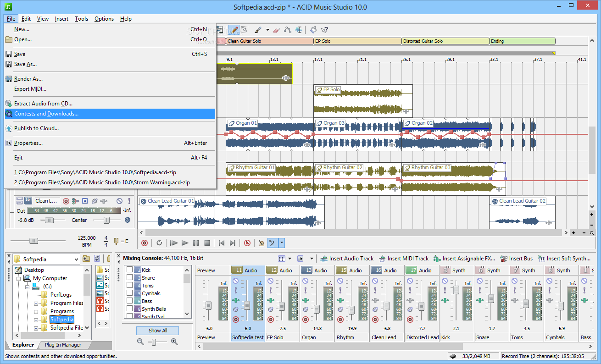This screenshot has height=364, width=601.
Task: Open the Show Me How tutorials icon
Action: point(313,30)
